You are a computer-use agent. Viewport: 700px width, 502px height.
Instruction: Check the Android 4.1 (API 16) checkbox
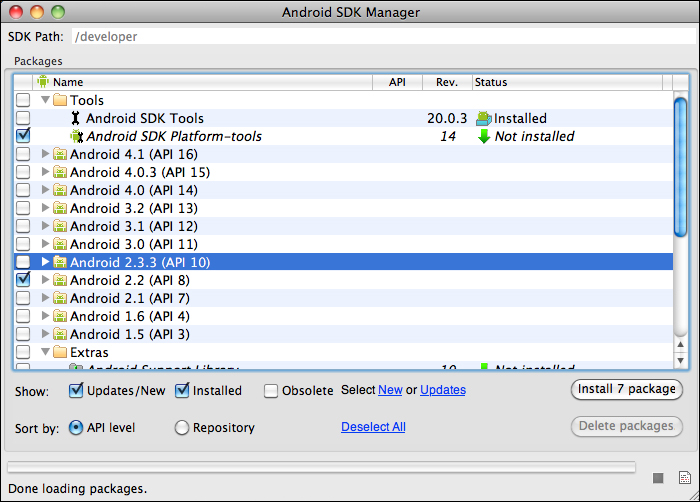coord(23,154)
